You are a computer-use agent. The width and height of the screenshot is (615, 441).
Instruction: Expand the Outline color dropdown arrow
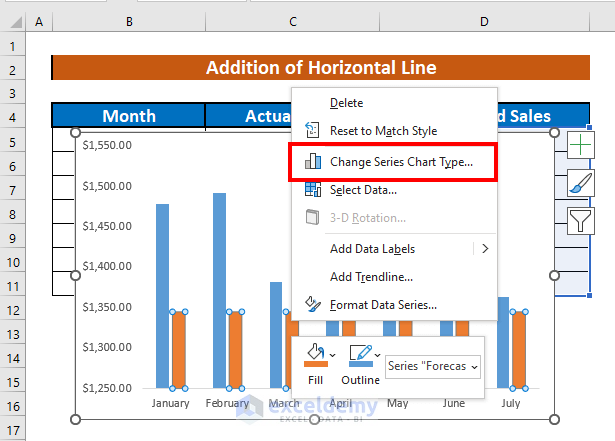375,354
